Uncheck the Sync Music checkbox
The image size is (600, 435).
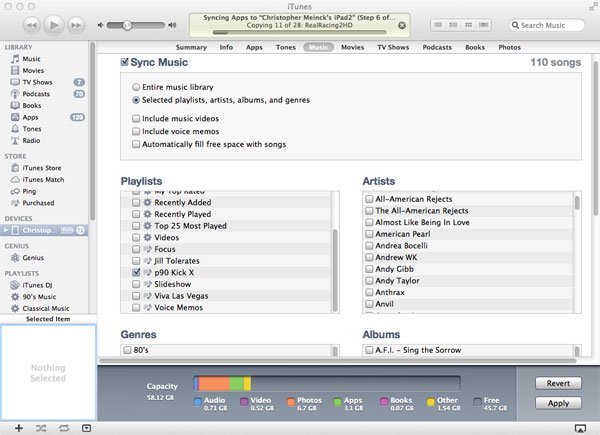point(124,62)
